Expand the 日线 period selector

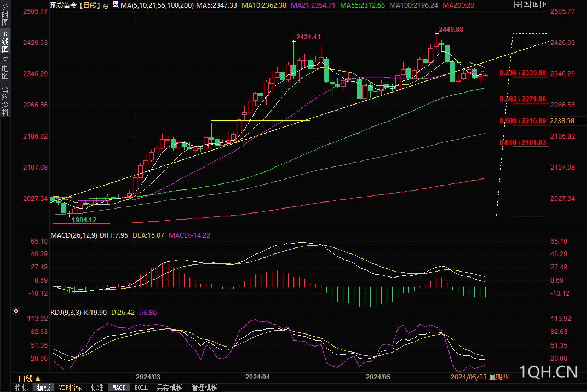click(x=29, y=378)
